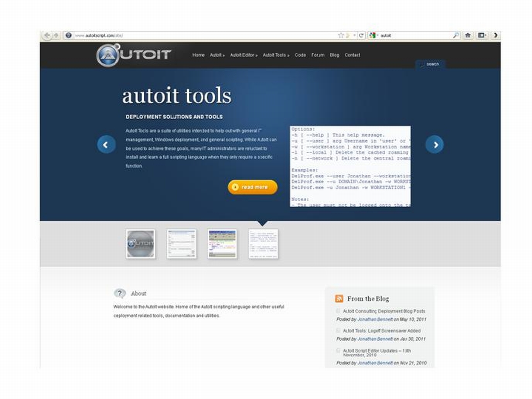532x399 pixels.
Task: Click the browser back arrow button
Action: (47, 35)
